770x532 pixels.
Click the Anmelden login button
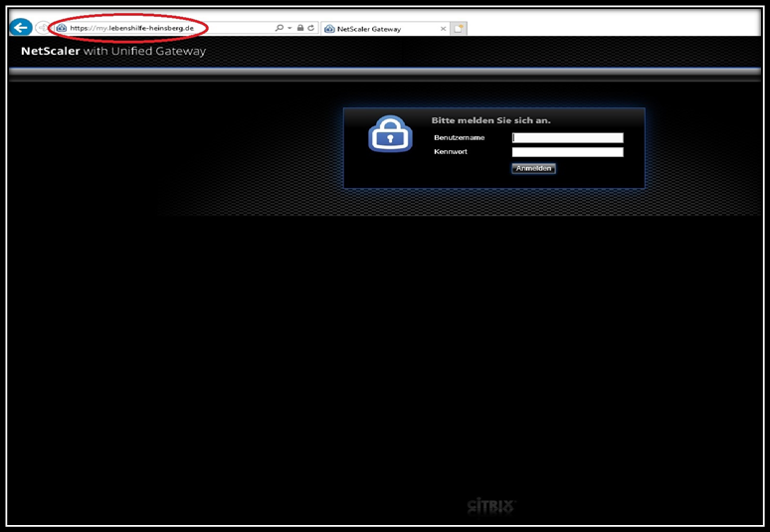(533, 168)
